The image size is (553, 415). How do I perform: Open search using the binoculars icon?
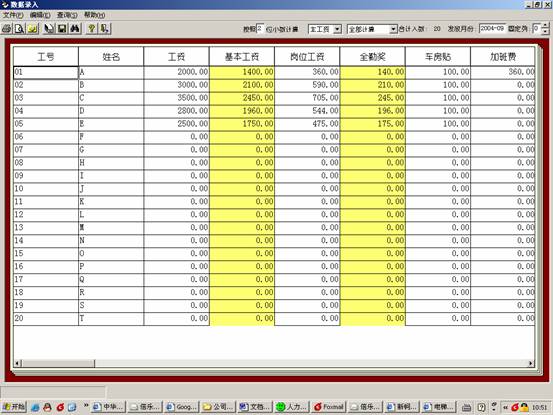click(x=75, y=29)
